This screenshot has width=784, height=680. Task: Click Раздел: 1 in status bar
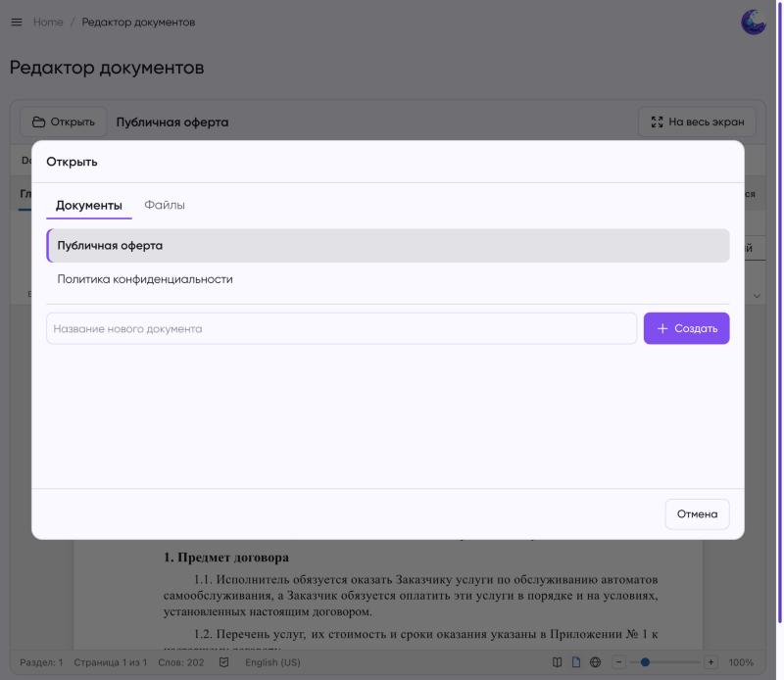click(x=41, y=662)
